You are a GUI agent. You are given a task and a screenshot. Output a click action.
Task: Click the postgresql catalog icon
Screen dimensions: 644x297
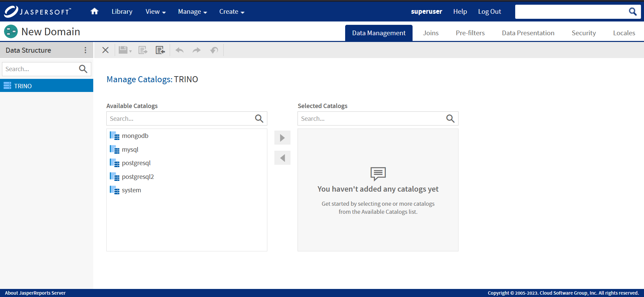click(x=114, y=163)
